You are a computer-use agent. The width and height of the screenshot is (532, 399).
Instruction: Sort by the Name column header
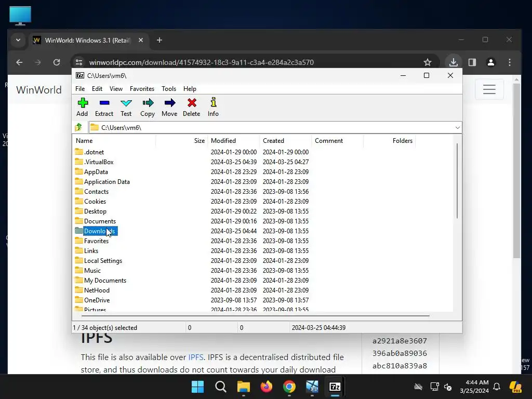click(114, 140)
